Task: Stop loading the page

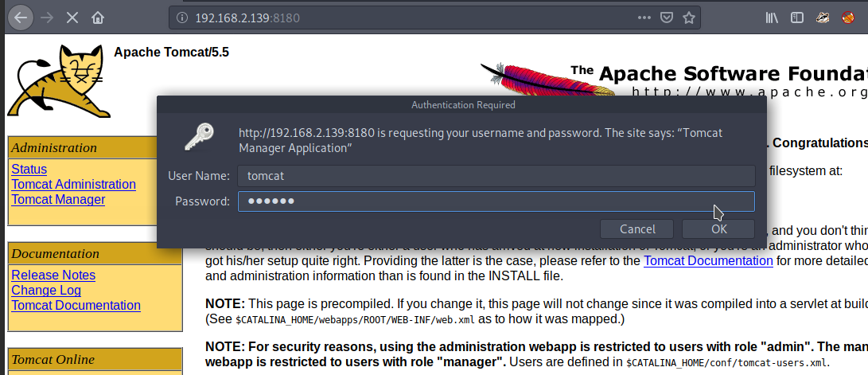Action: [72, 18]
